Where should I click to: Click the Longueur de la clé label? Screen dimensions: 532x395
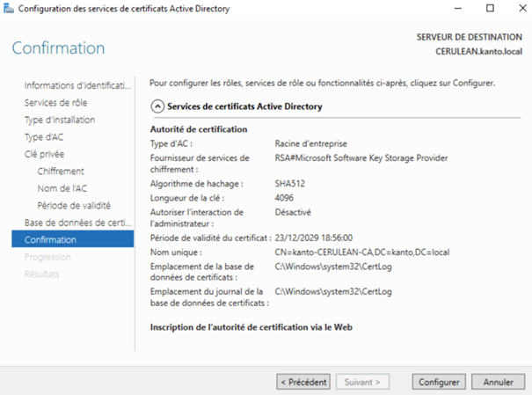pyautogui.click(x=187, y=198)
